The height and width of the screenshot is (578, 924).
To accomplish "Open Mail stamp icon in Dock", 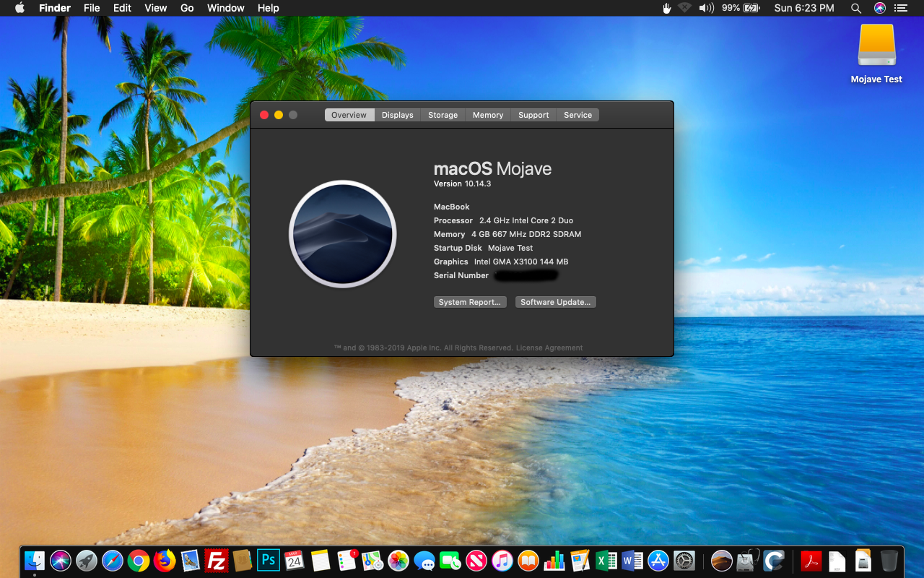I will click(191, 561).
